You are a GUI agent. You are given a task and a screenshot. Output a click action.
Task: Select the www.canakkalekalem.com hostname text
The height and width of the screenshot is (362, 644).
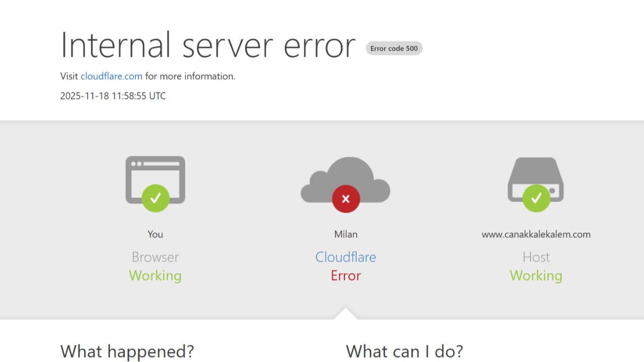tap(536, 234)
